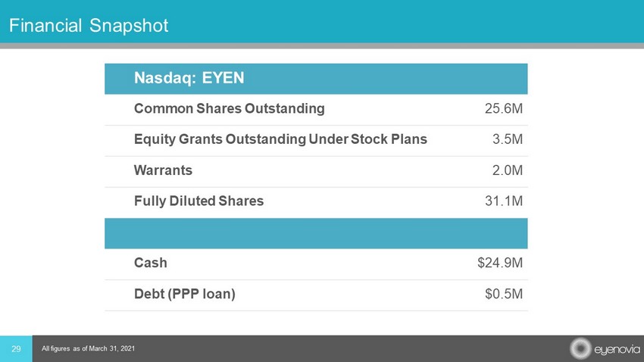The image size is (644, 362).
Task: Select the 31.1M fully diluted value
Action: pyautogui.click(x=503, y=201)
